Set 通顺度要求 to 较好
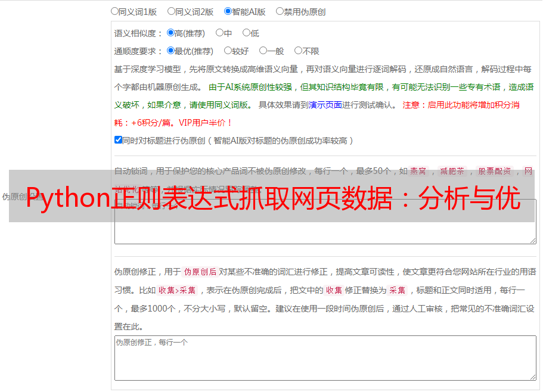The width and height of the screenshot is (543, 392). coord(228,51)
